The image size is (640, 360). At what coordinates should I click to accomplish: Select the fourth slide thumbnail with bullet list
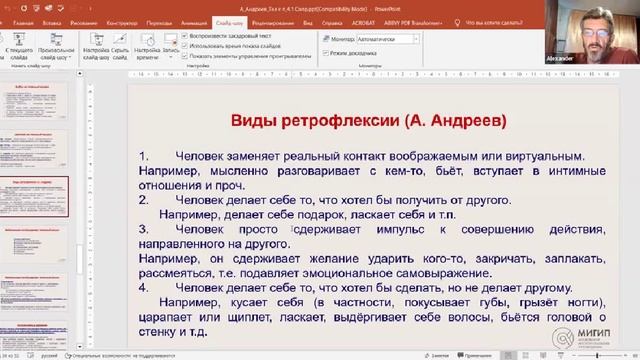click(x=34, y=244)
